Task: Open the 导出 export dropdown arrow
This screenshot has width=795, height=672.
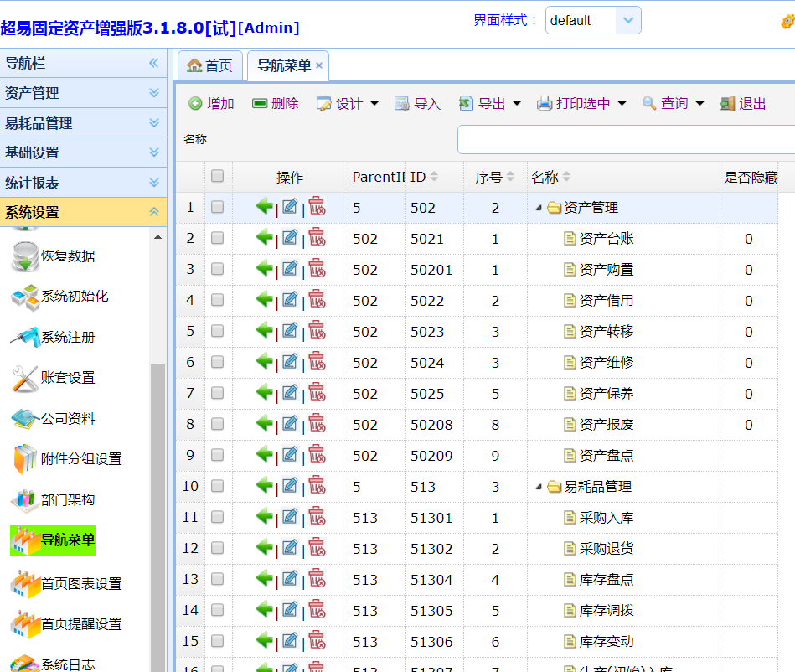Action: [517, 104]
